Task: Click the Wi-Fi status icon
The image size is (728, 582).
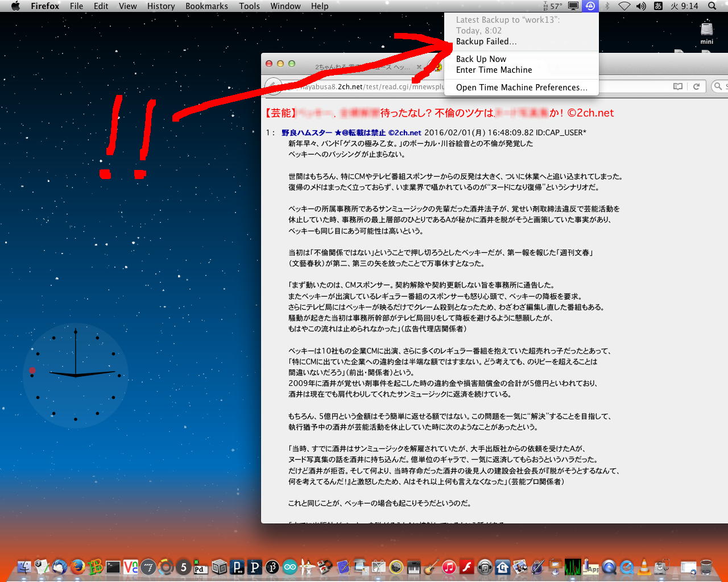Action: (x=624, y=6)
